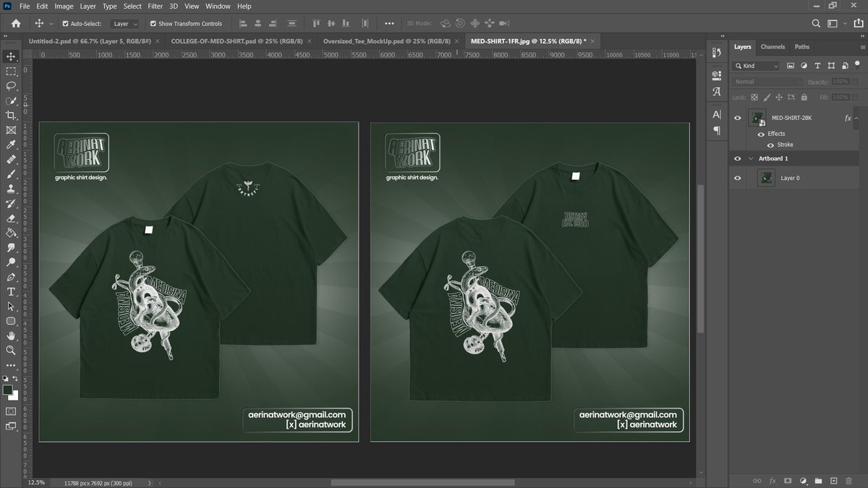Hide the MED-SHIRT-2BK layer
Screen dimensions: 868x488
(x=737, y=118)
